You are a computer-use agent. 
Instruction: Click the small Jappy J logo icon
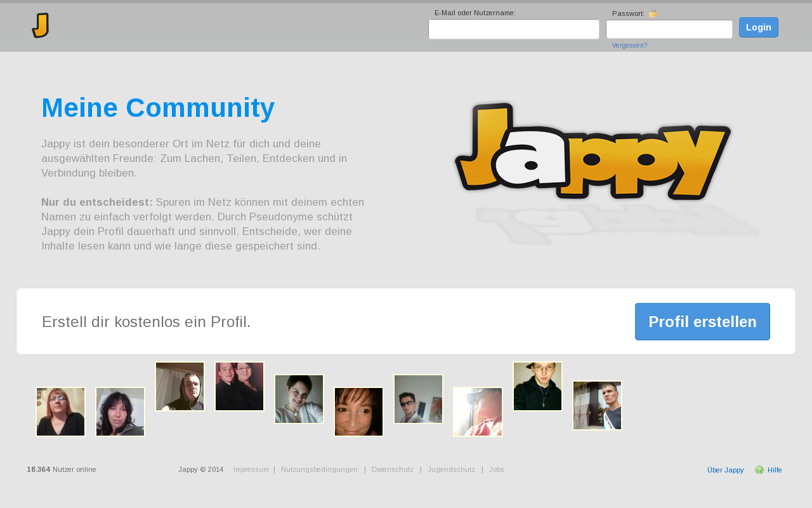pos(41,25)
